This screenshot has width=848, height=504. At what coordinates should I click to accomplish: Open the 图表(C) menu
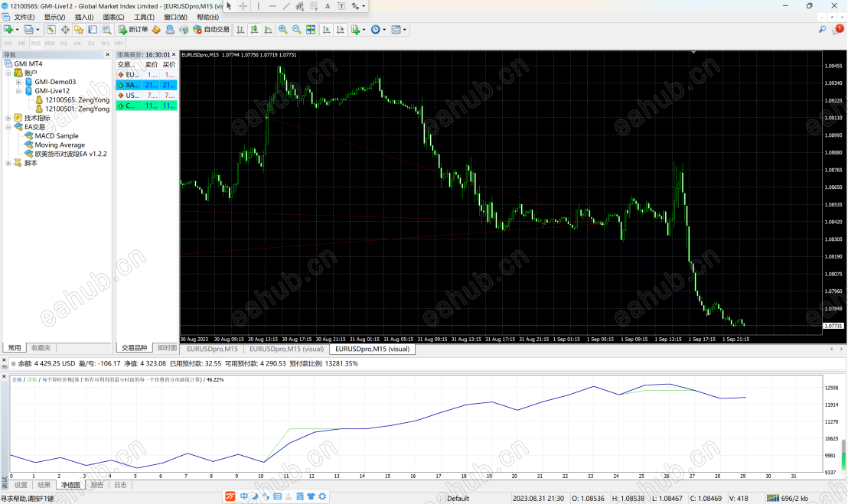pos(113,18)
